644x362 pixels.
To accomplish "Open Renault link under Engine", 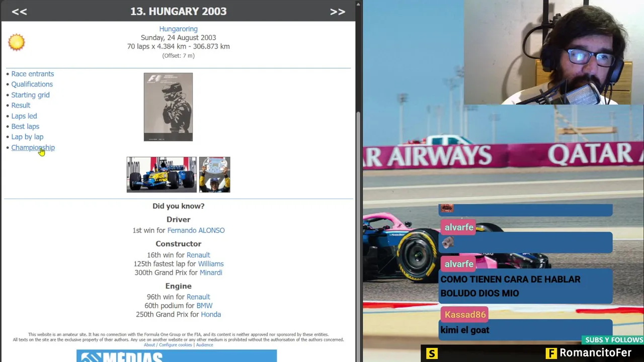I will point(198,297).
